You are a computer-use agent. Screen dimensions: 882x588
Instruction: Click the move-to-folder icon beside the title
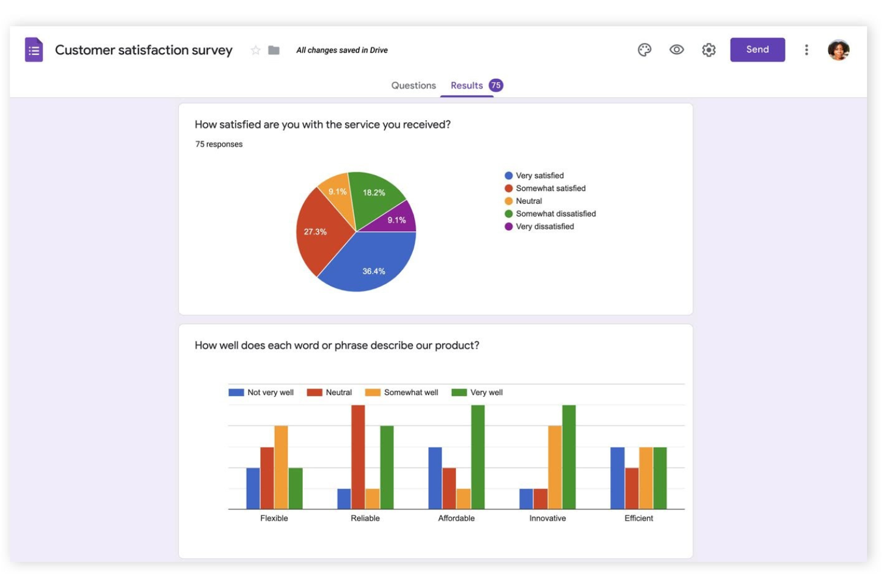tap(274, 50)
